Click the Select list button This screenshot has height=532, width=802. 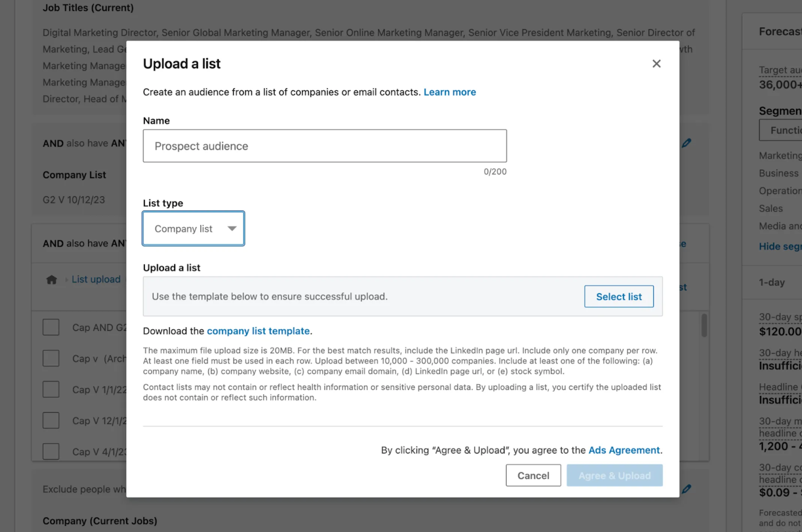[x=619, y=296]
